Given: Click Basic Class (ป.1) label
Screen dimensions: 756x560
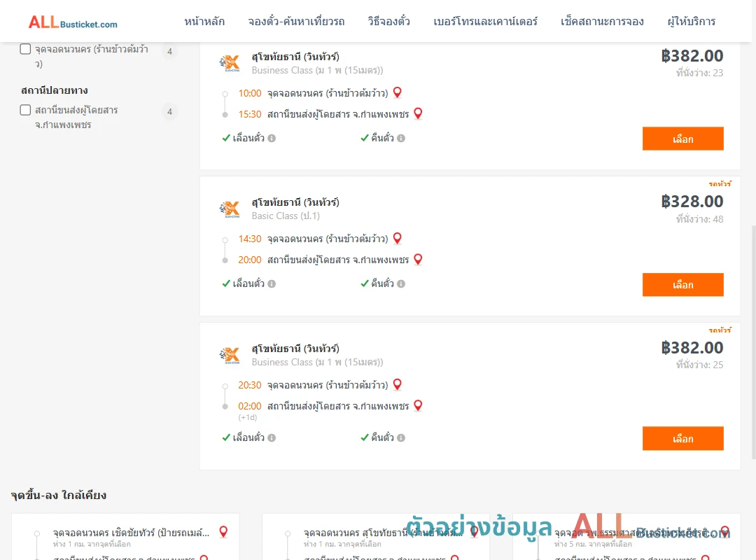Looking at the screenshot, I should pyautogui.click(x=286, y=216).
